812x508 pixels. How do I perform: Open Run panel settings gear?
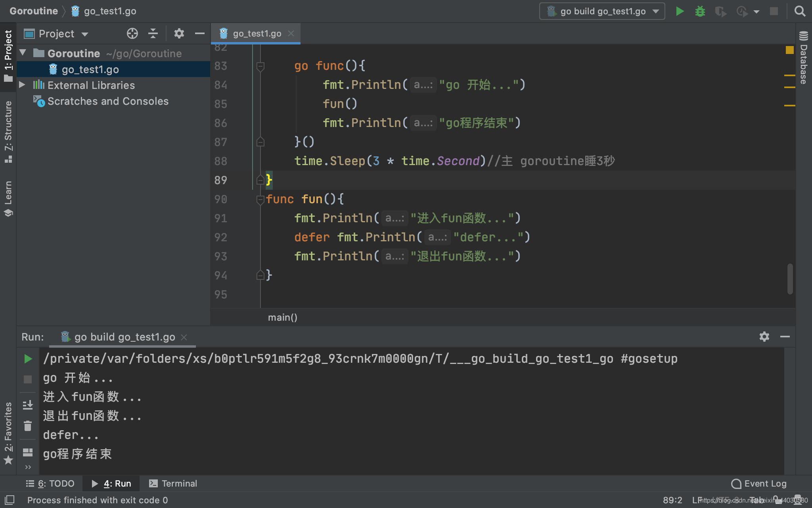pyautogui.click(x=764, y=337)
